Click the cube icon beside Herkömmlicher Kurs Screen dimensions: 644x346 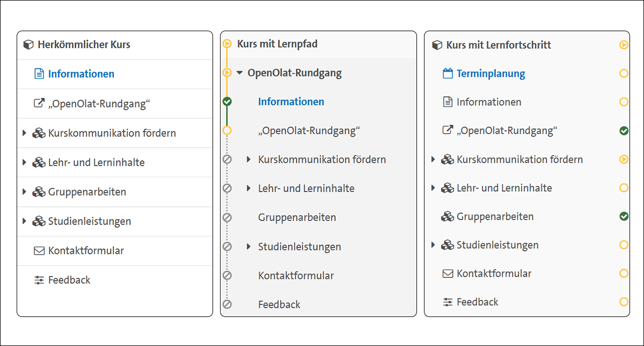point(28,45)
